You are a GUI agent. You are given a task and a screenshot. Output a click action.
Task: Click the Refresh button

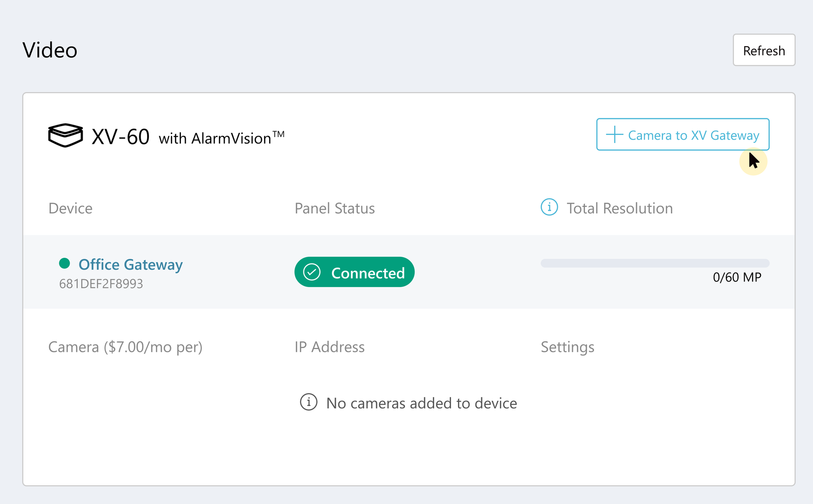(764, 50)
